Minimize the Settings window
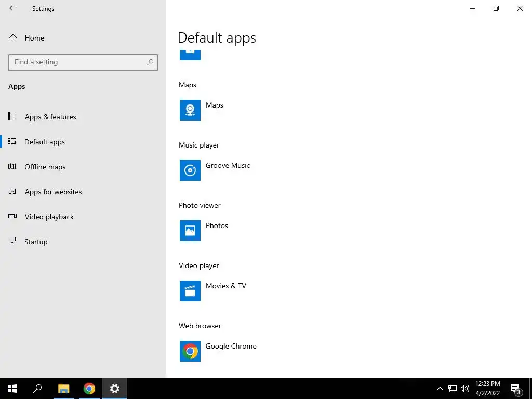This screenshot has height=399, width=532. (x=472, y=8)
